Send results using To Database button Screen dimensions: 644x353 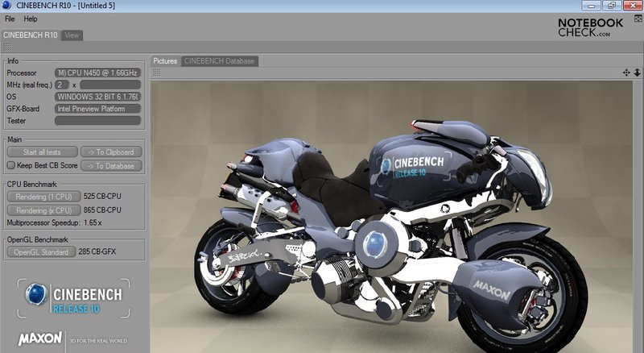pyautogui.click(x=111, y=166)
